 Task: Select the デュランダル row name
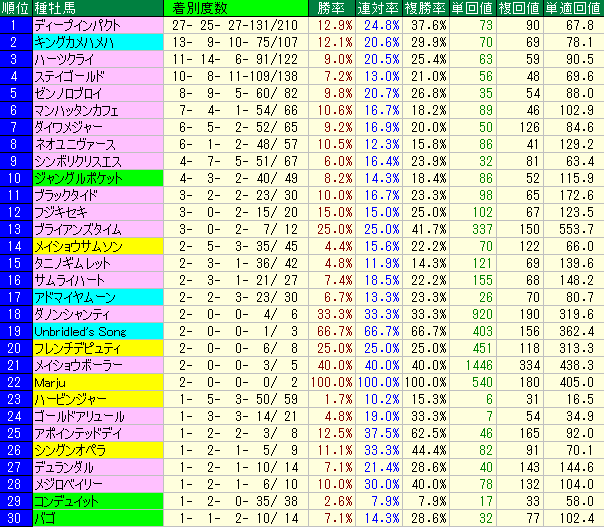pos(64,467)
